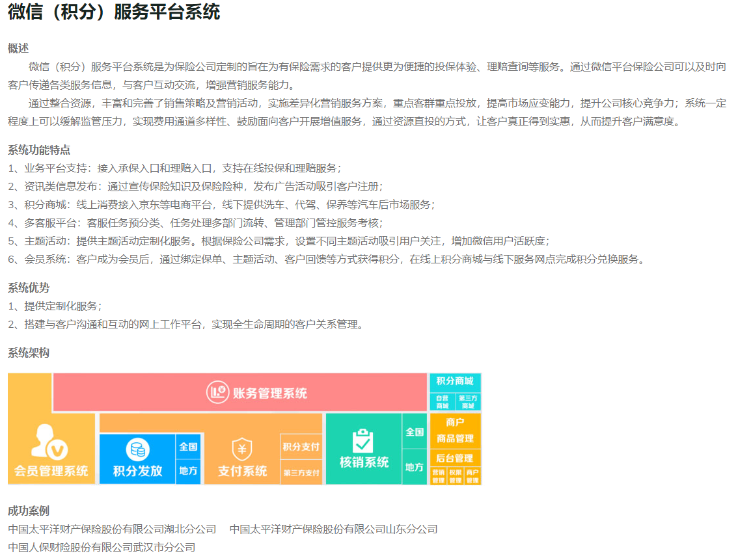
Task: Click 地方 beside 核销系统
Action: pyautogui.click(x=415, y=467)
